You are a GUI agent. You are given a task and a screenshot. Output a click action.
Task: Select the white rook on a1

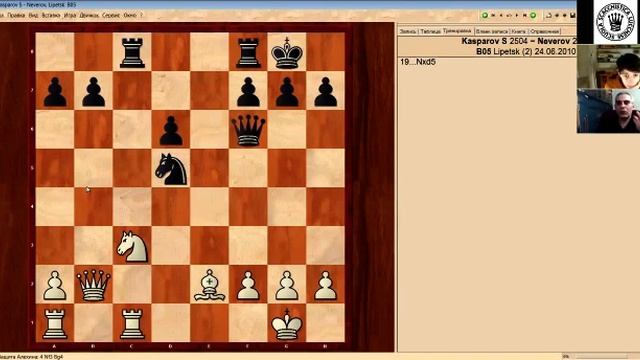55,324
